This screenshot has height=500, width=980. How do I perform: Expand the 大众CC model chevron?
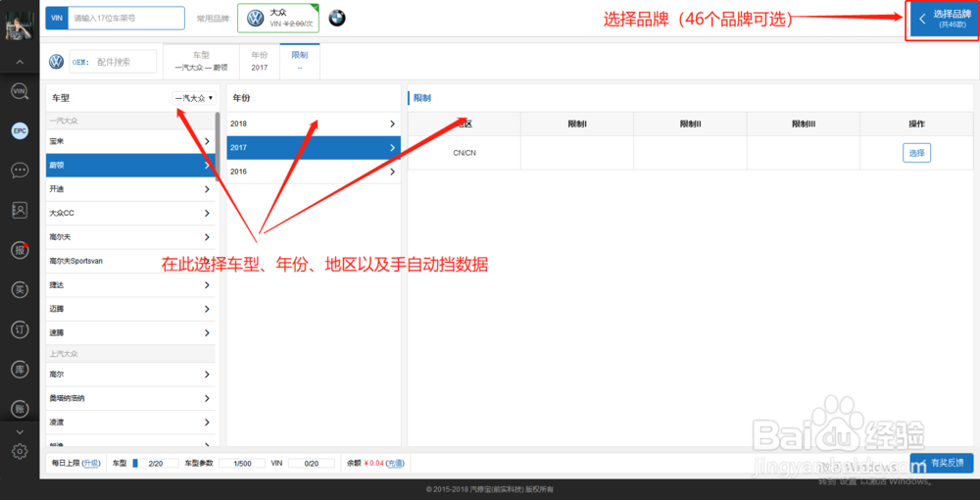tap(207, 213)
